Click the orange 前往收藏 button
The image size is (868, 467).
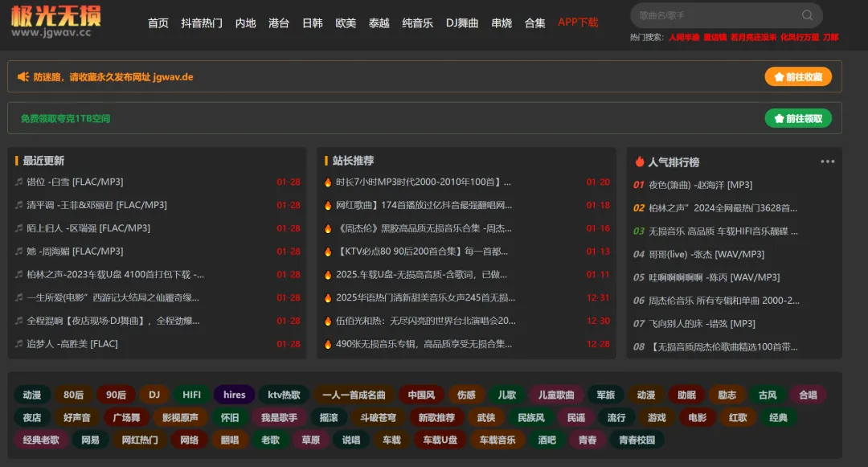click(798, 77)
